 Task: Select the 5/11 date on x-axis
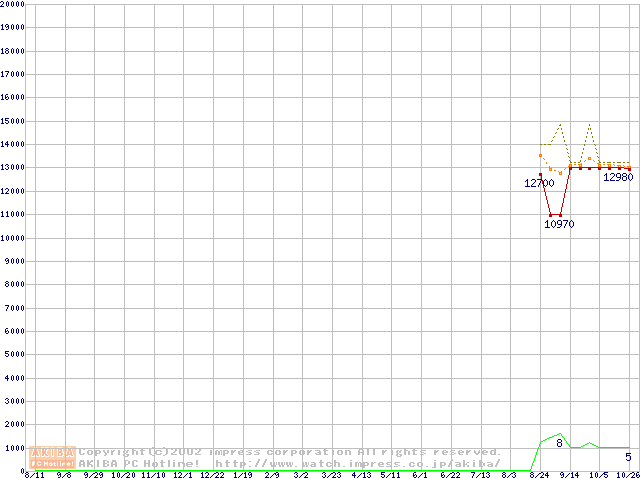point(390,476)
